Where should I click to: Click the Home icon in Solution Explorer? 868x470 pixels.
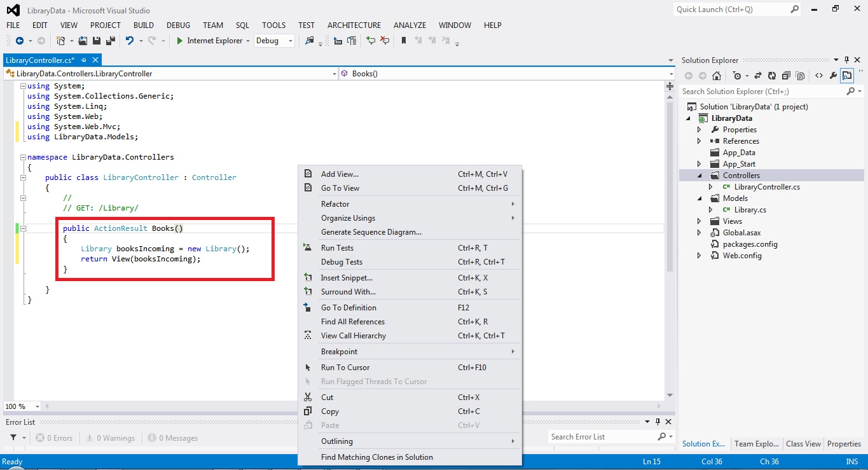717,76
